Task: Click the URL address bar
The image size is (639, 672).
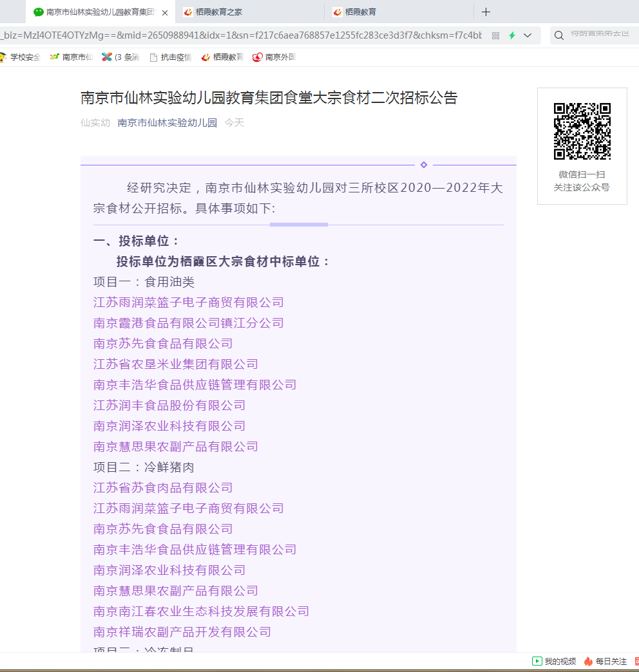Action: point(242,35)
